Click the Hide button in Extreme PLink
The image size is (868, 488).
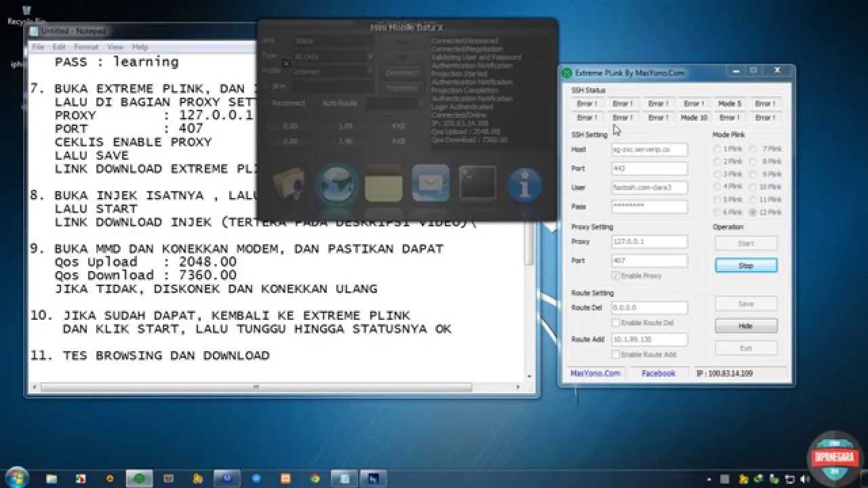tap(746, 326)
